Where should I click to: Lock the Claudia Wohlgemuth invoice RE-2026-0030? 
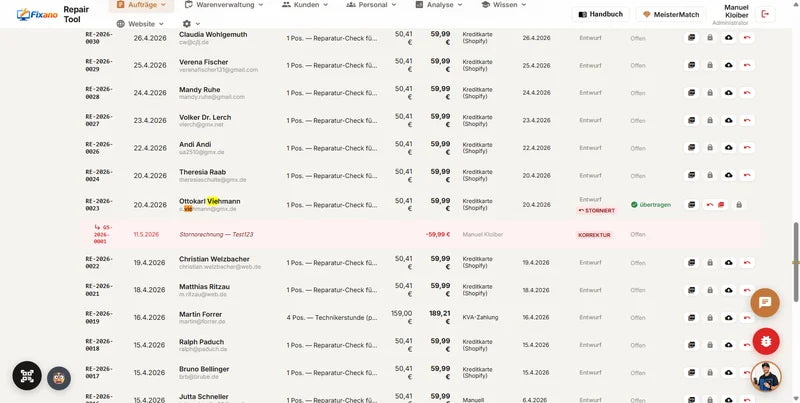click(x=710, y=38)
